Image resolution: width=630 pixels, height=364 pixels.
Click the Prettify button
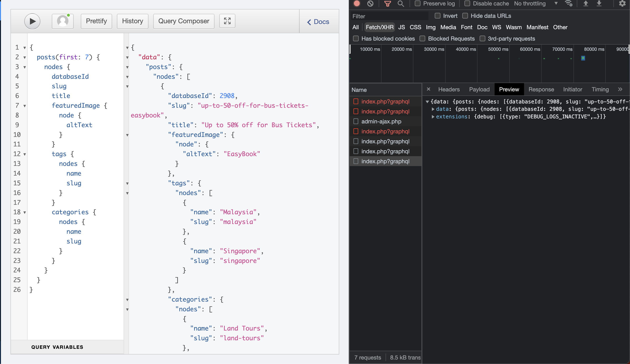[96, 21]
